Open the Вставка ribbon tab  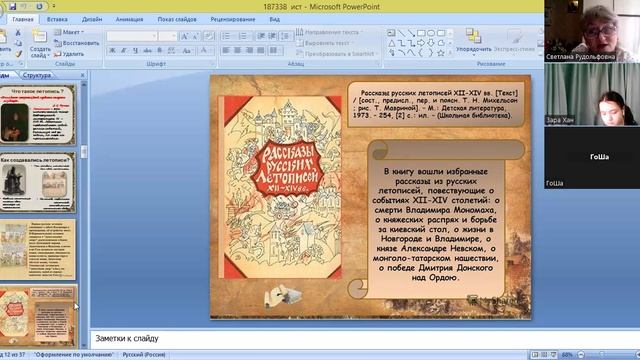(57, 19)
